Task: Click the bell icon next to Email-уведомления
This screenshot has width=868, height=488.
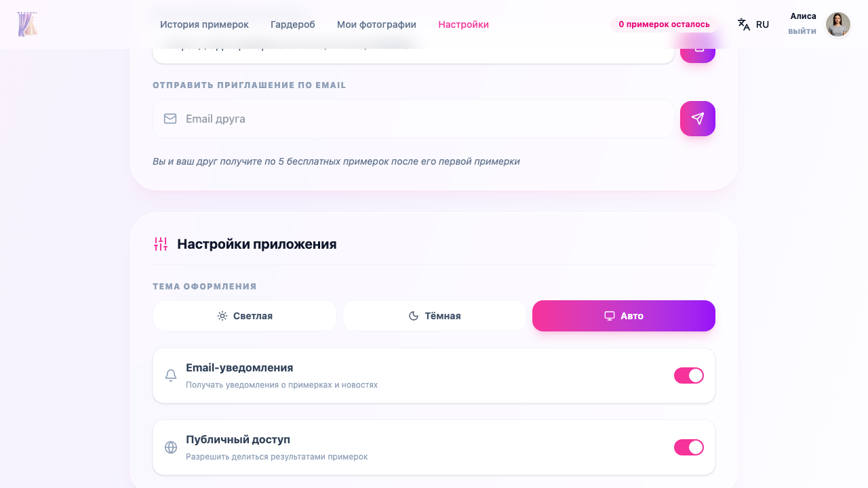Action: [170, 375]
